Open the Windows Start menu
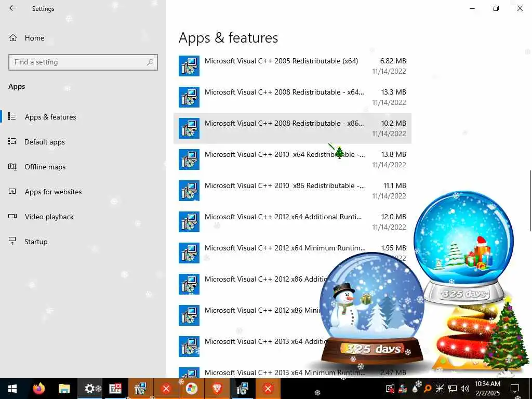Viewport: 532px width, 399px height. pyautogui.click(x=12, y=389)
